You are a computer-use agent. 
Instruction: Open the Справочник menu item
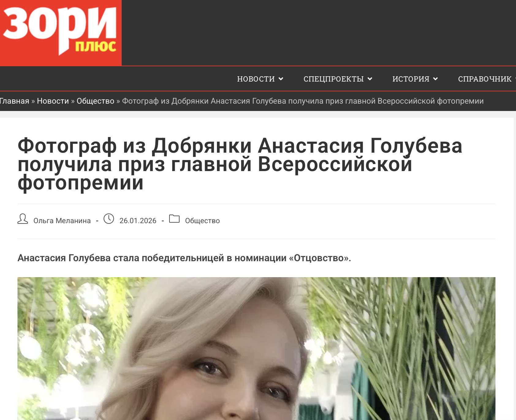click(x=485, y=79)
